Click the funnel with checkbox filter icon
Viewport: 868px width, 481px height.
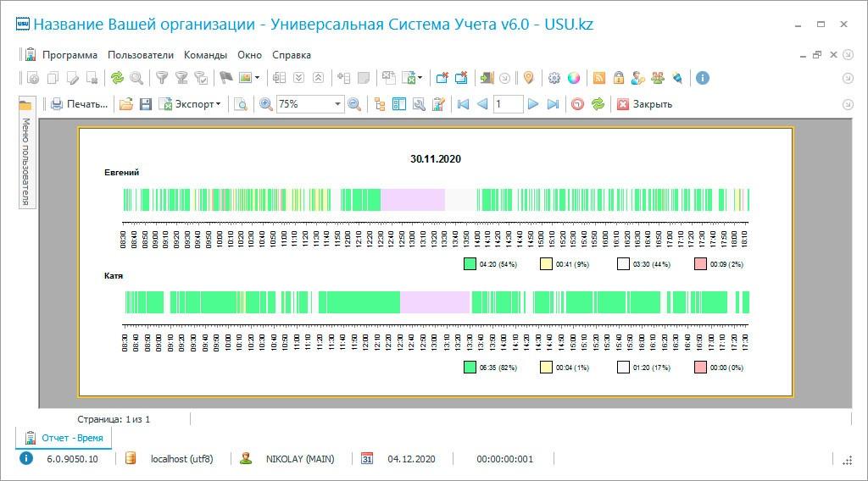[202, 78]
